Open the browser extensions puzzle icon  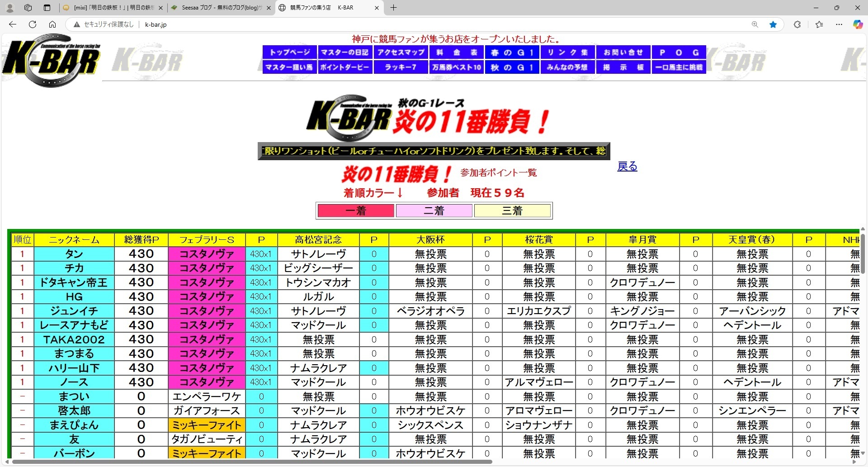tap(797, 24)
